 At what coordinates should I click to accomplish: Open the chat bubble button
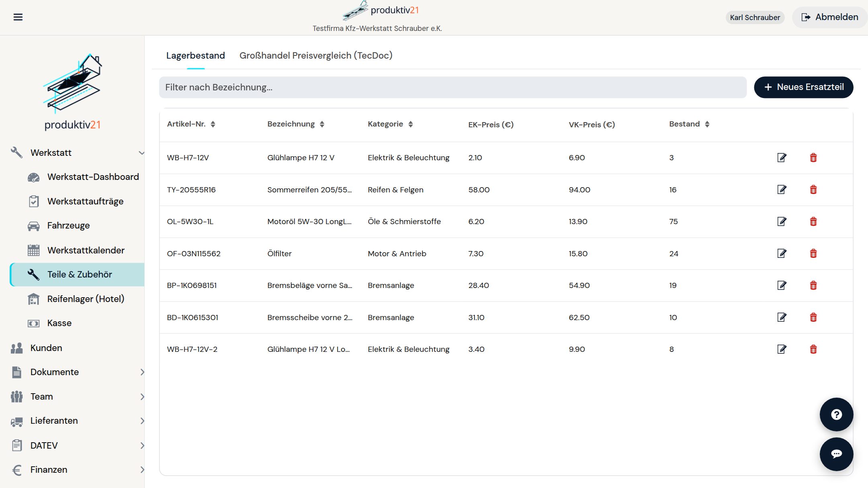click(836, 454)
